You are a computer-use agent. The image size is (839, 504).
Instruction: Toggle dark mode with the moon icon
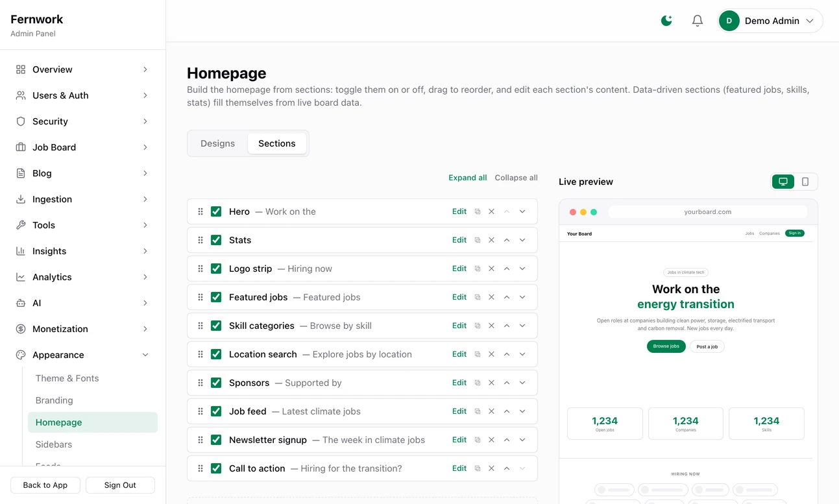(x=666, y=21)
